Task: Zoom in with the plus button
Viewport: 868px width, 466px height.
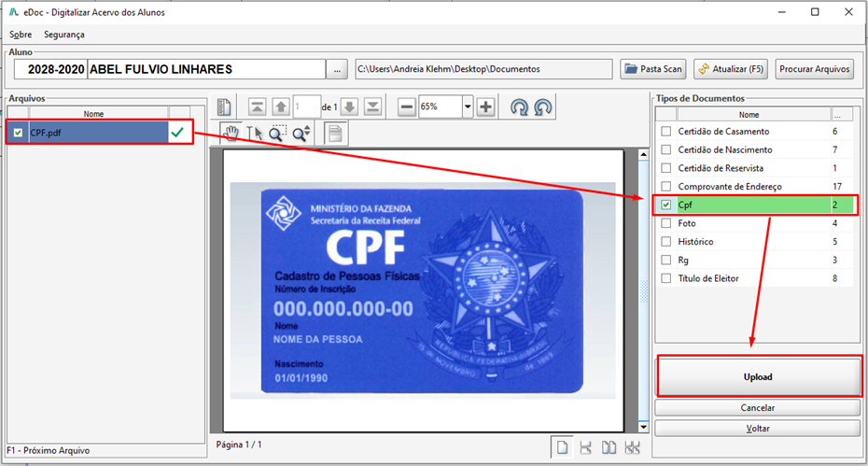Action: [486, 107]
